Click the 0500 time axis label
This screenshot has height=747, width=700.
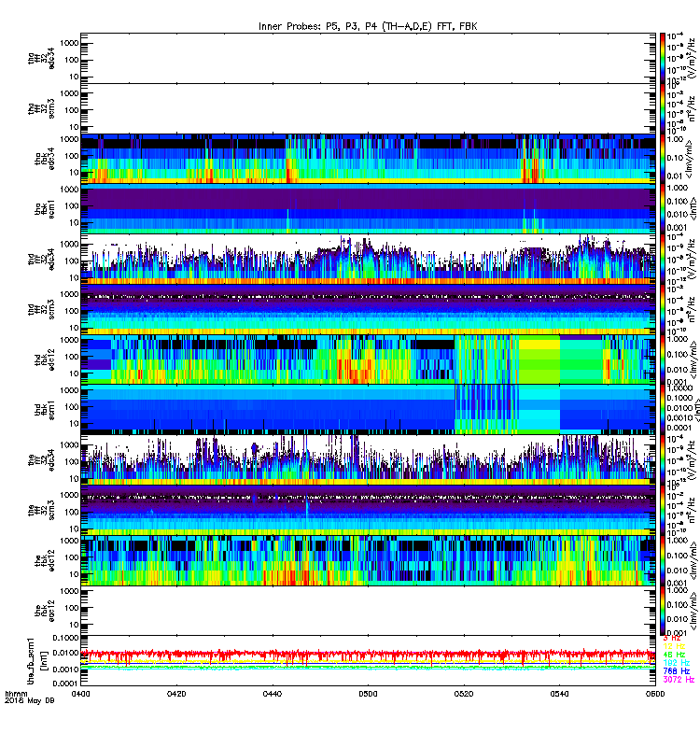pos(368,694)
